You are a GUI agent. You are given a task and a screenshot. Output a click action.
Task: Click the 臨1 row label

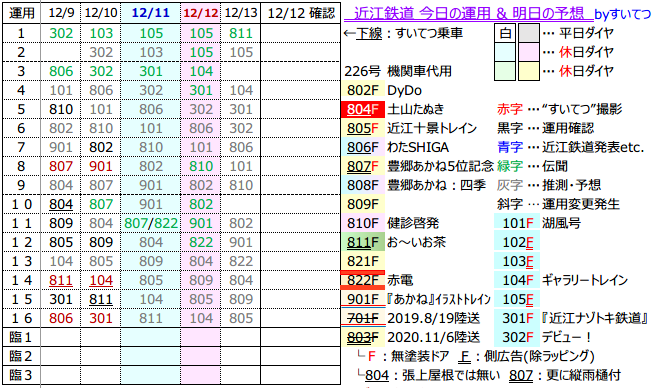click(22, 337)
